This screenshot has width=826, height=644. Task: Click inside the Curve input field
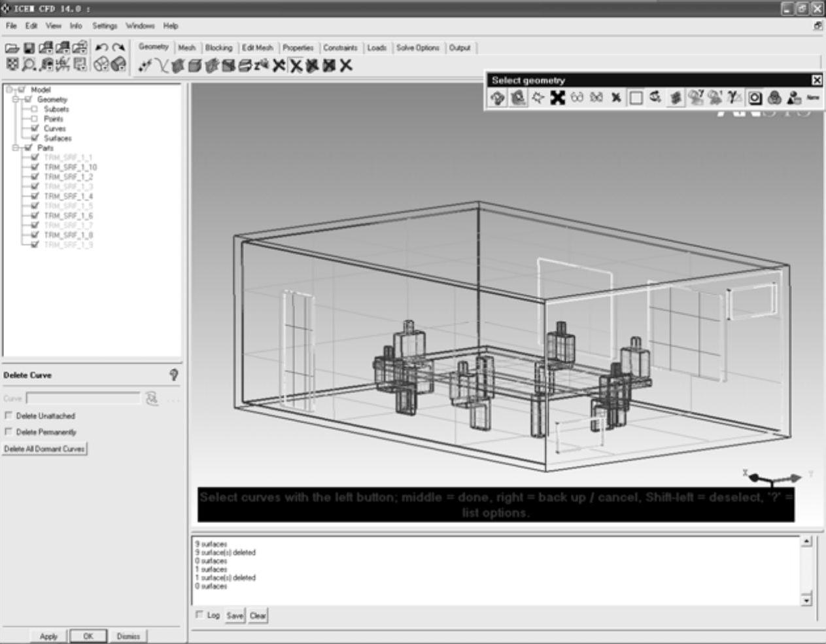83,398
